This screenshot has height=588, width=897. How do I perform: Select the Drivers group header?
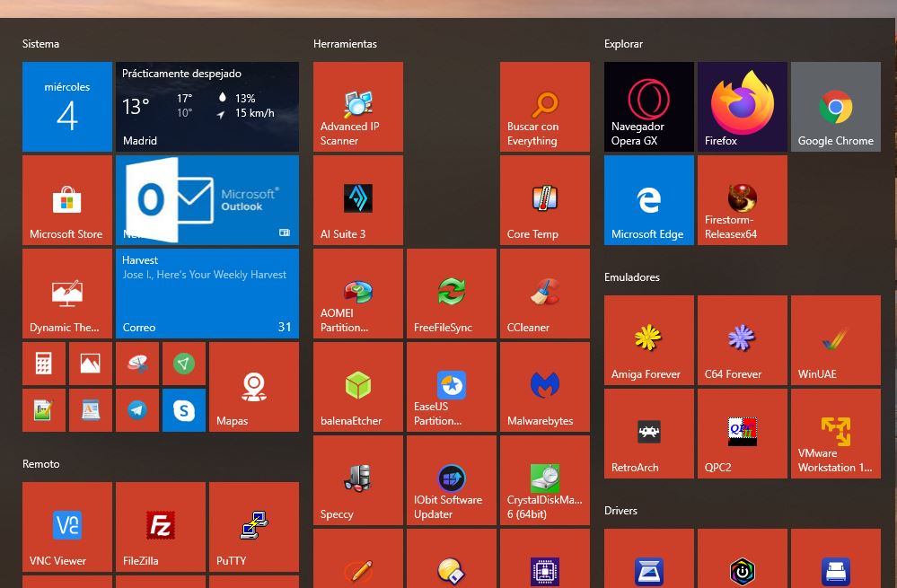[620, 511]
